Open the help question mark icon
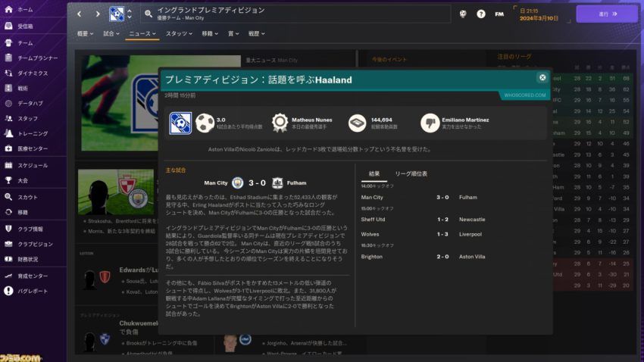Image resolution: width=644 pixels, height=362 pixels. (x=481, y=14)
